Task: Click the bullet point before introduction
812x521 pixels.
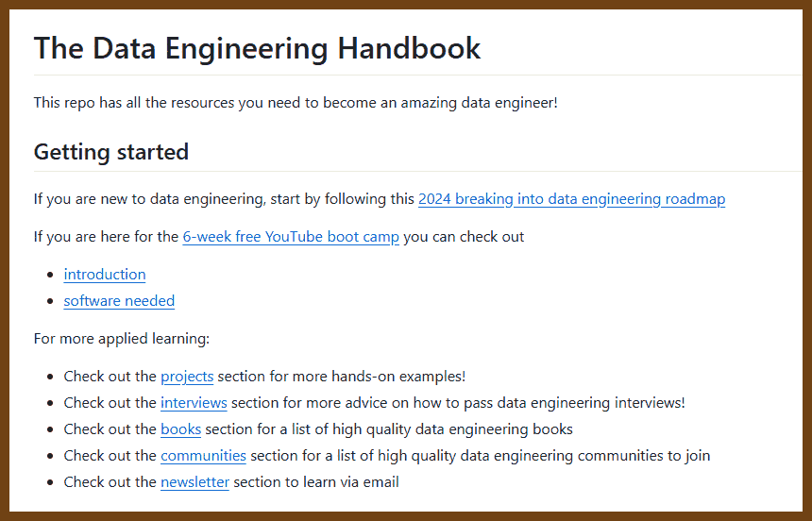Action: tap(50, 275)
